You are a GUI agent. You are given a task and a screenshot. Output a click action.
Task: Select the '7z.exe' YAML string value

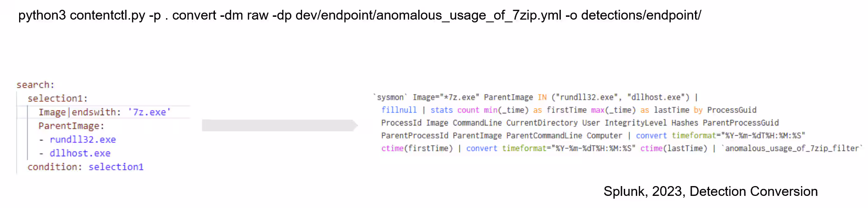(149, 112)
